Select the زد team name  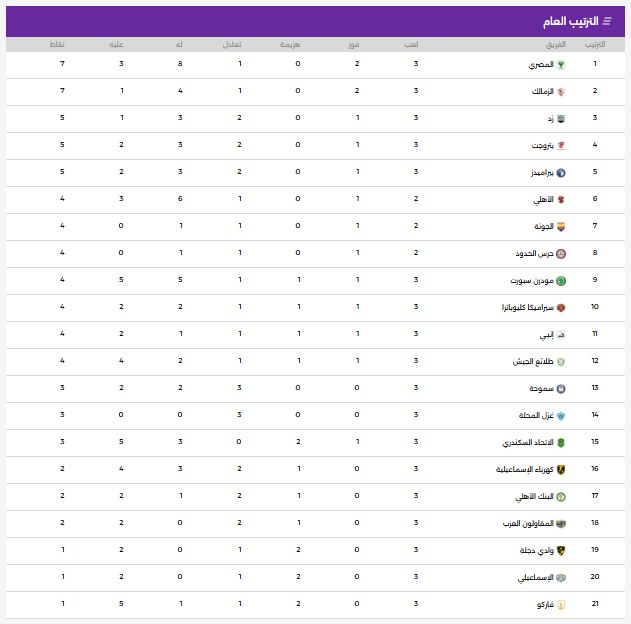pyautogui.click(x=551, y=119)
